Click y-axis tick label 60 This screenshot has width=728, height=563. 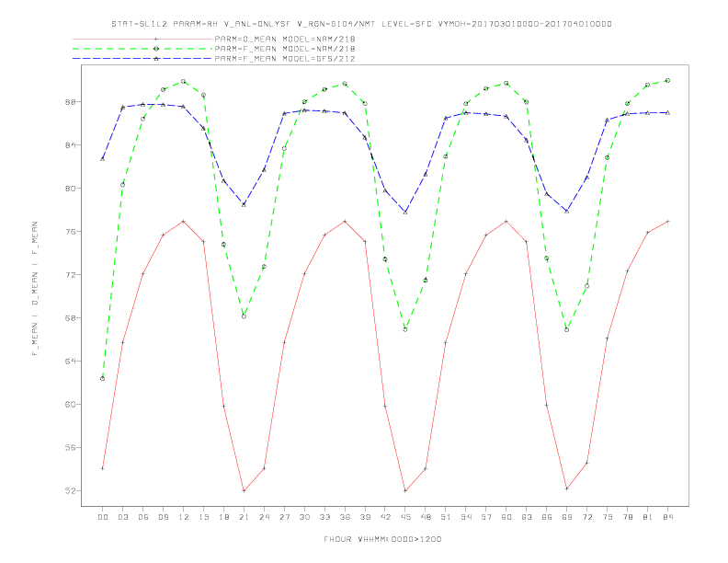pos(71,405)
